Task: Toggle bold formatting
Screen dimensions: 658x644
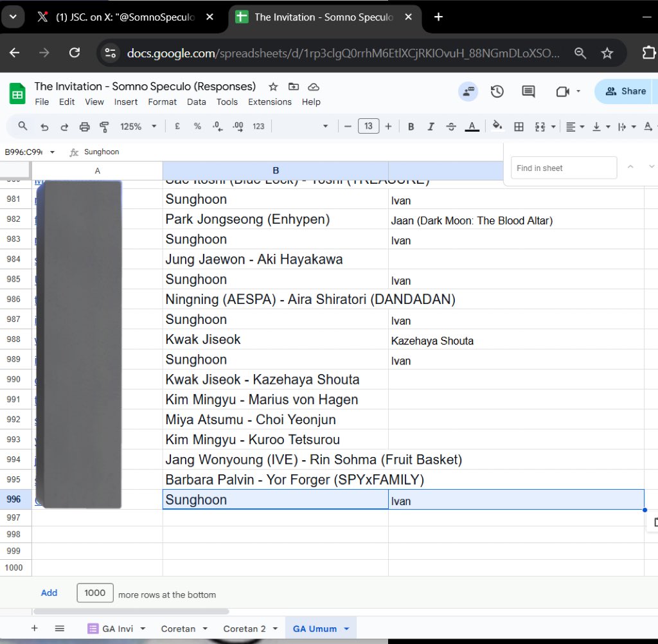Action: tap(411, 126)
